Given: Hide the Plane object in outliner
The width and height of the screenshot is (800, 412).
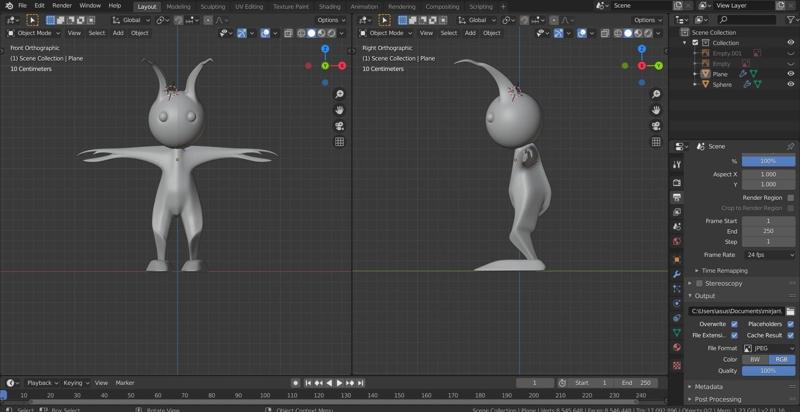Looking at the screenshot, I should 790,74.
